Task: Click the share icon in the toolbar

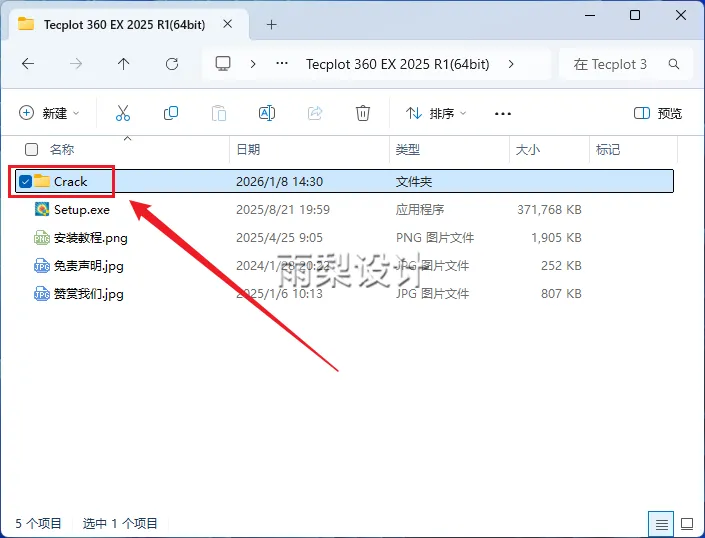Action: click(x=315, y=113)
